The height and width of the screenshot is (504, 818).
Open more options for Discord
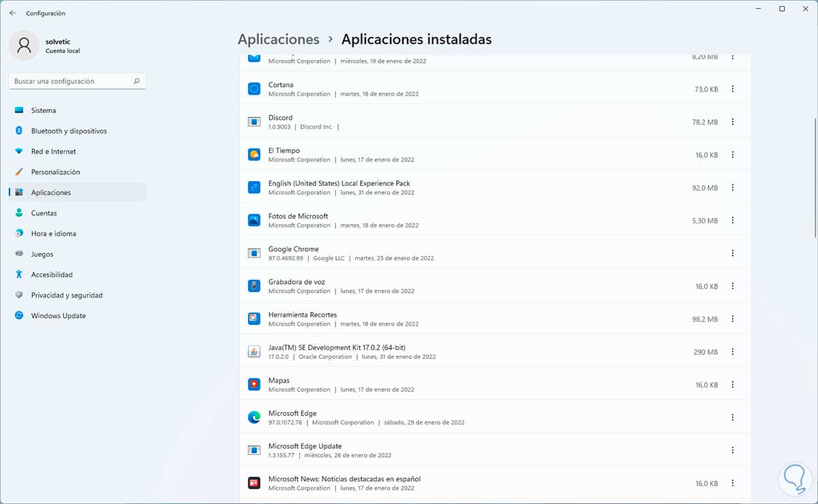click(733, 122)
